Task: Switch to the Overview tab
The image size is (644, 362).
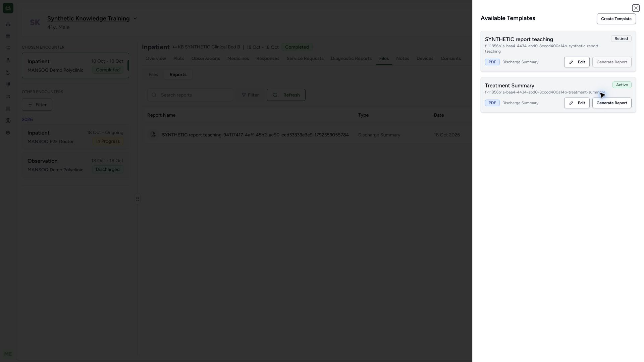Action: pos(156,58)
